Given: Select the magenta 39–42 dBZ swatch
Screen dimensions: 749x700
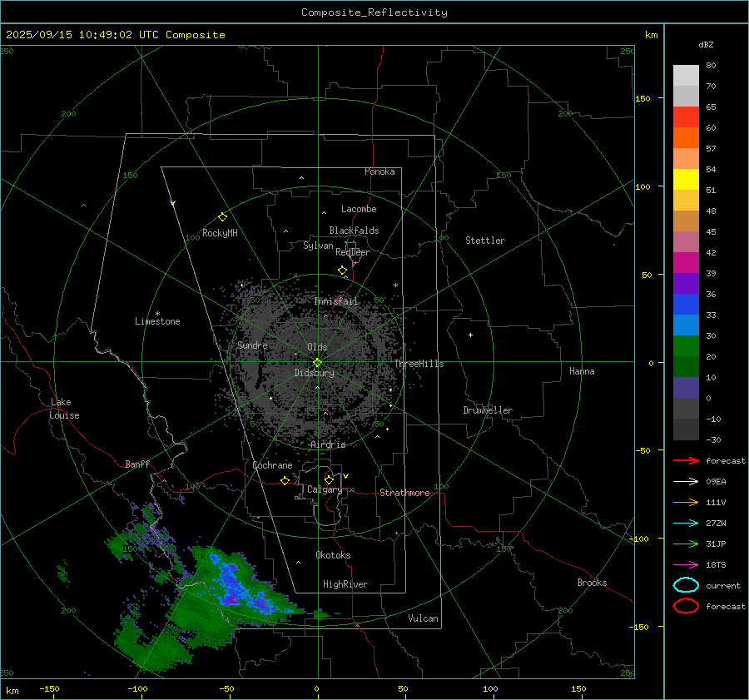Looking at the screenshot, I should pos(686,263).
